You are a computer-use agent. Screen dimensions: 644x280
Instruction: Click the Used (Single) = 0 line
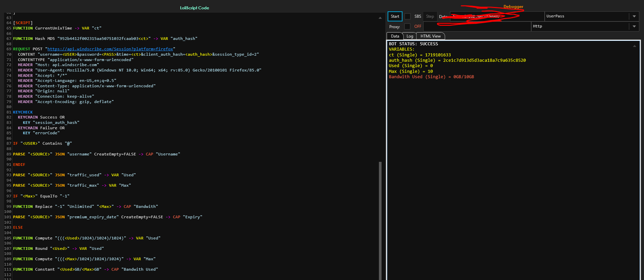[x=411, y=66]
